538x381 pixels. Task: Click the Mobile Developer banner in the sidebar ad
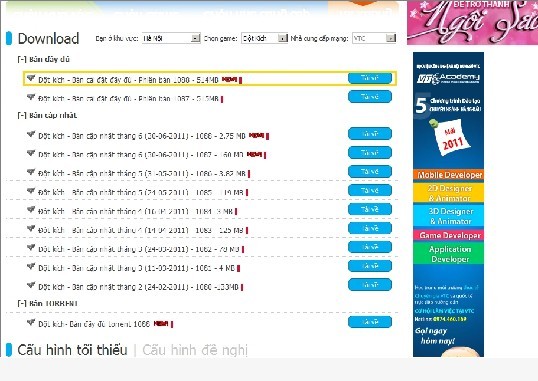tap(449, 175)
